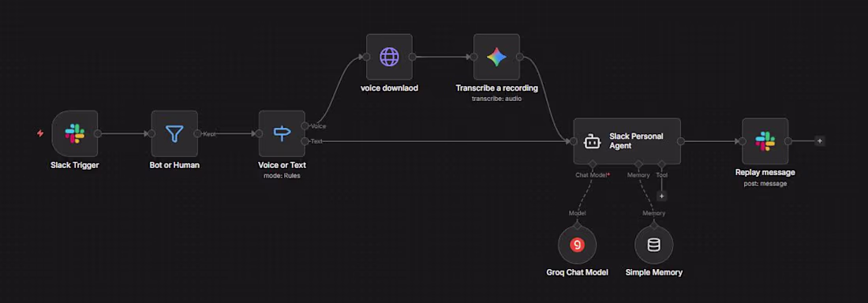The width and height of the screenshot is (868, 303).
Task: Click the Slack Personal Agent output connector
Action: [x=680, y=141]
